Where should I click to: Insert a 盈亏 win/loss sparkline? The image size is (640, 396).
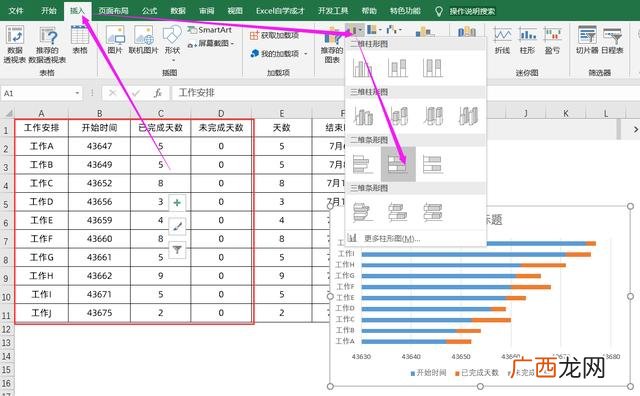[552, 40]
